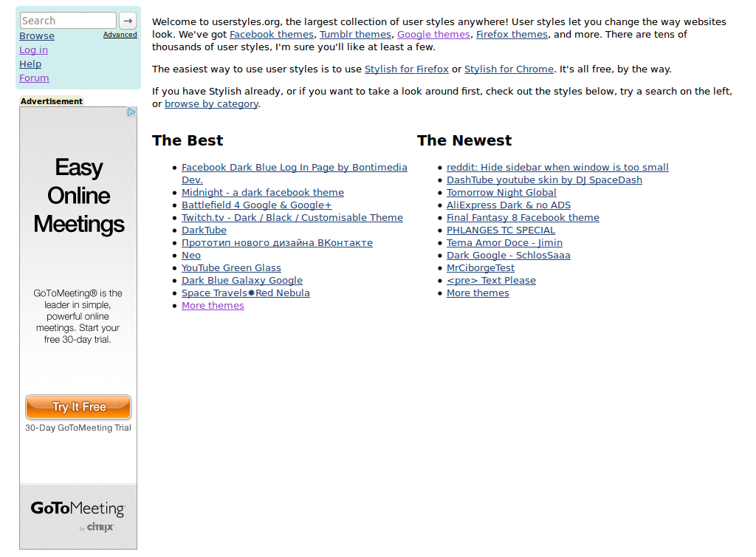The width and height of the screenshot is (756, 557).
Task: Open Tomorrow Night Global style
Action: (x=501, y=192)
